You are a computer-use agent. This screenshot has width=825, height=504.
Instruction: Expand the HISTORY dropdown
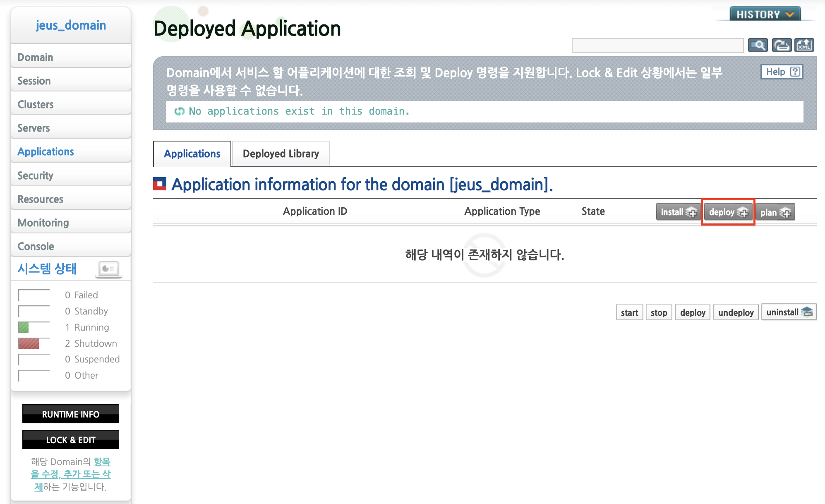point(765,14)
